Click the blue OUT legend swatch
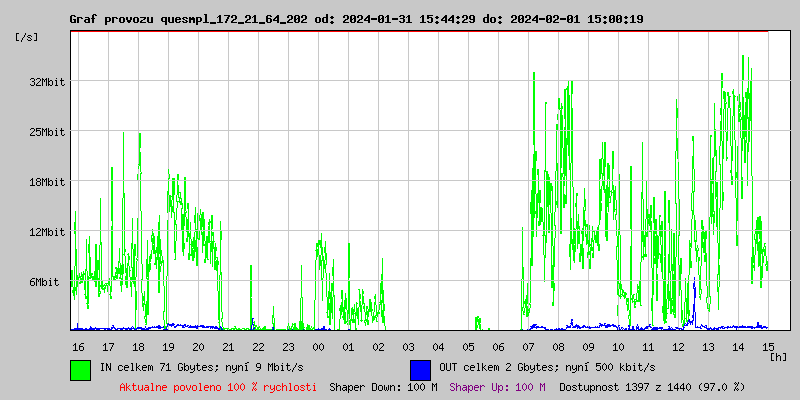The image size is (800, 400). pyautogui.click(x=420, y=369)
